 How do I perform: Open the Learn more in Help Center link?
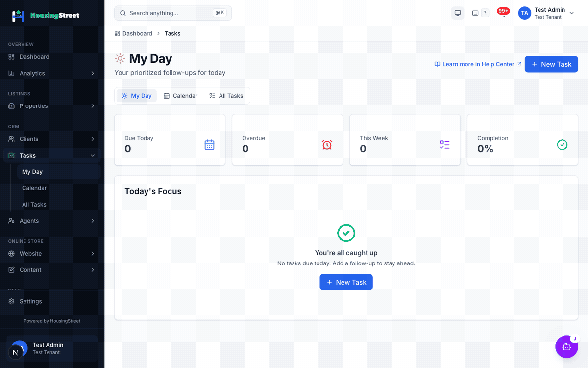478,64
